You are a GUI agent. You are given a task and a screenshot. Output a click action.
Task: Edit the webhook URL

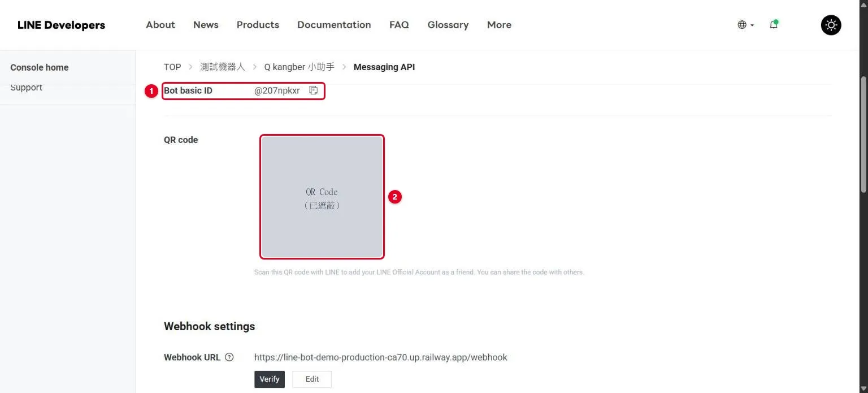coord(312,379)
